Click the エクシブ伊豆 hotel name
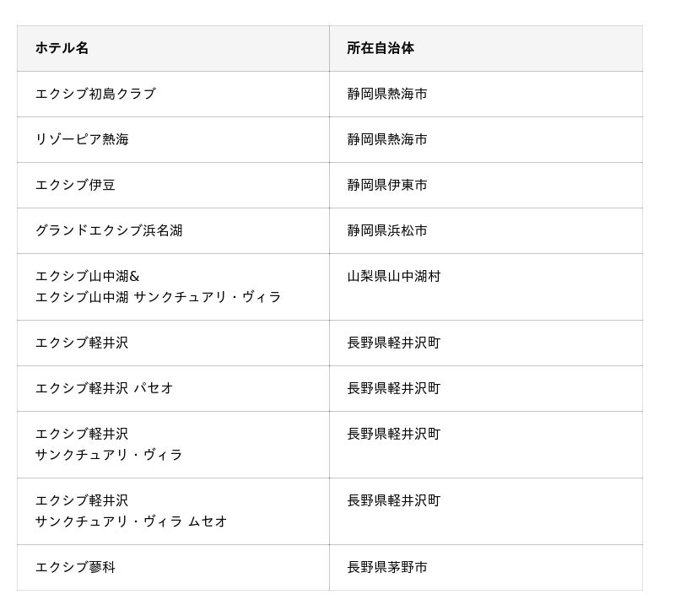This screenshot has width=675, height=616. coord(75,185)
